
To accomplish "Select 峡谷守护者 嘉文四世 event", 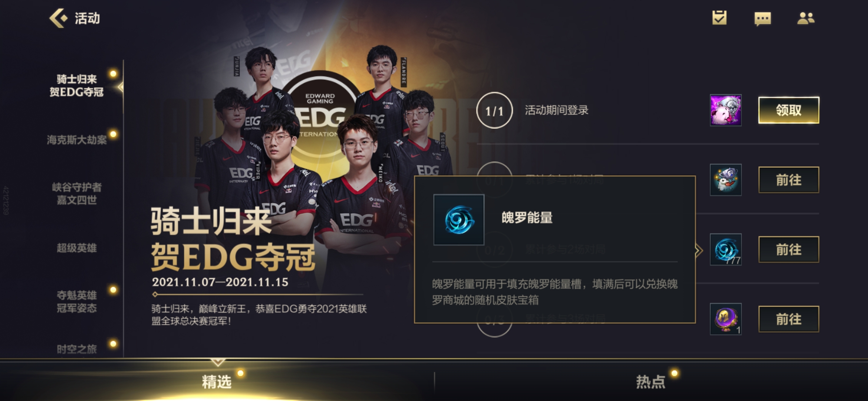I will click(77, 193).
